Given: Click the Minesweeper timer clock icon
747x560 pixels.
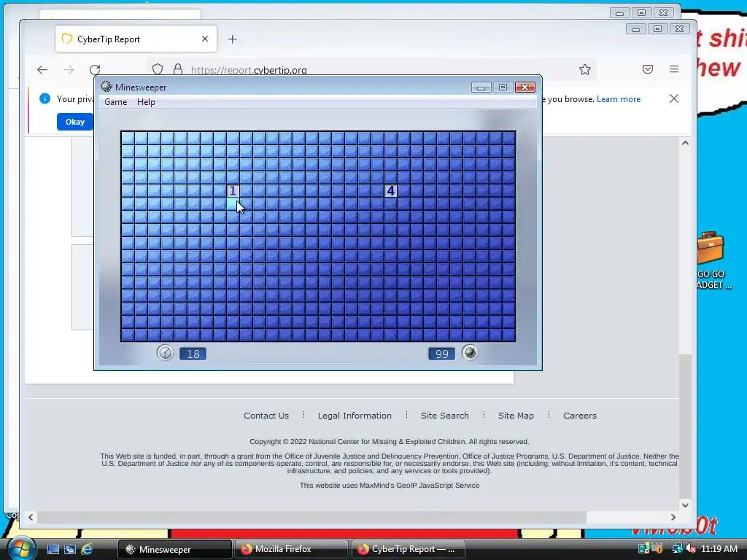Looking at the screenshot, I should coord(165,353).
